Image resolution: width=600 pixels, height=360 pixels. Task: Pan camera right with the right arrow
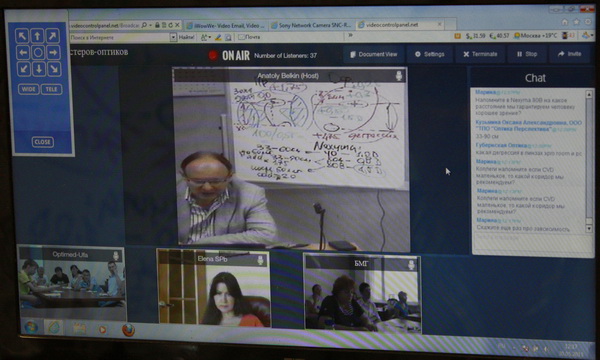54,52
